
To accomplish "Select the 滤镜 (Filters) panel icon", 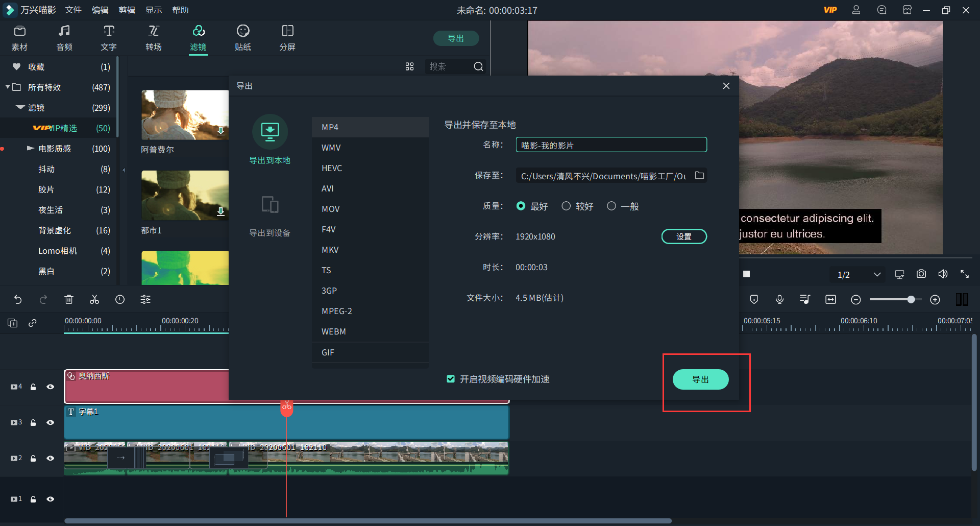I will [x=199, y=37].
